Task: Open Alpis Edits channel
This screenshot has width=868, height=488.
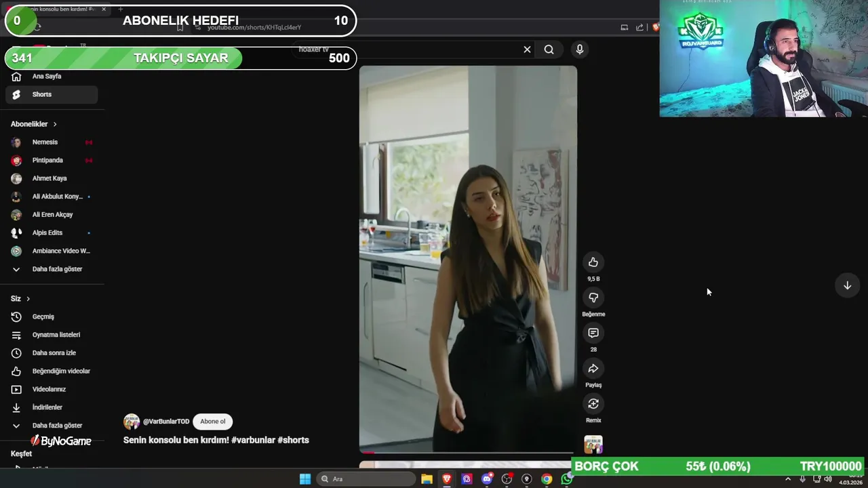Action: tap(52, 233)
